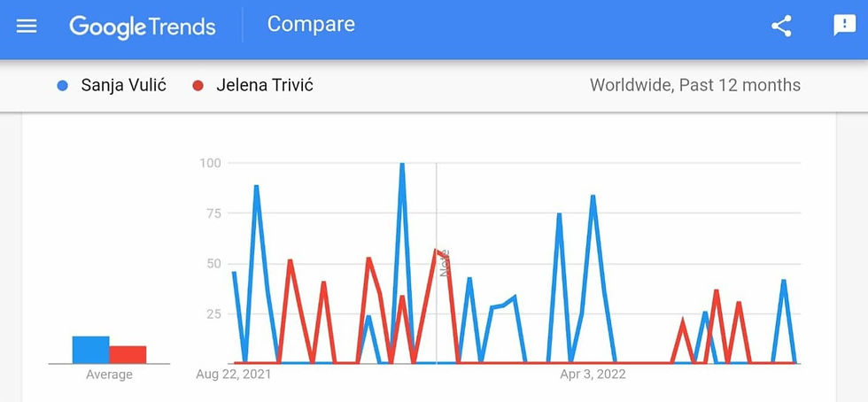
Task: Select the Sanja Vulić search term
Action: [x=123, y=86]
